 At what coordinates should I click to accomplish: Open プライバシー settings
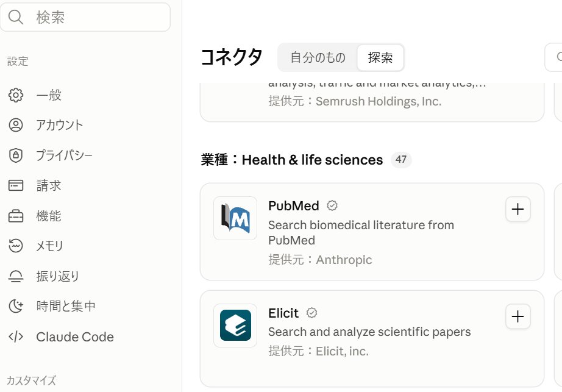[x=64, y=155]
